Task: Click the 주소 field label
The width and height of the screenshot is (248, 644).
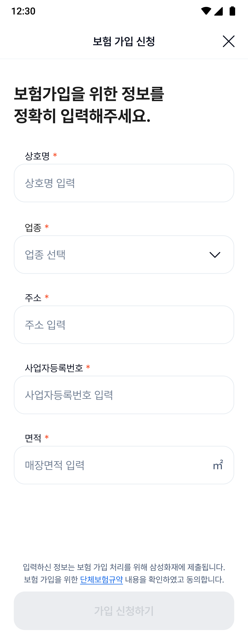Action: coord(33,298)
